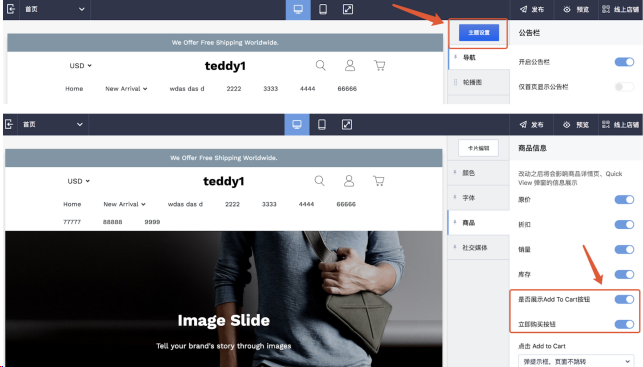
Task: Click the exit editor icon in the upper toolbar
Action: [11, 9]
